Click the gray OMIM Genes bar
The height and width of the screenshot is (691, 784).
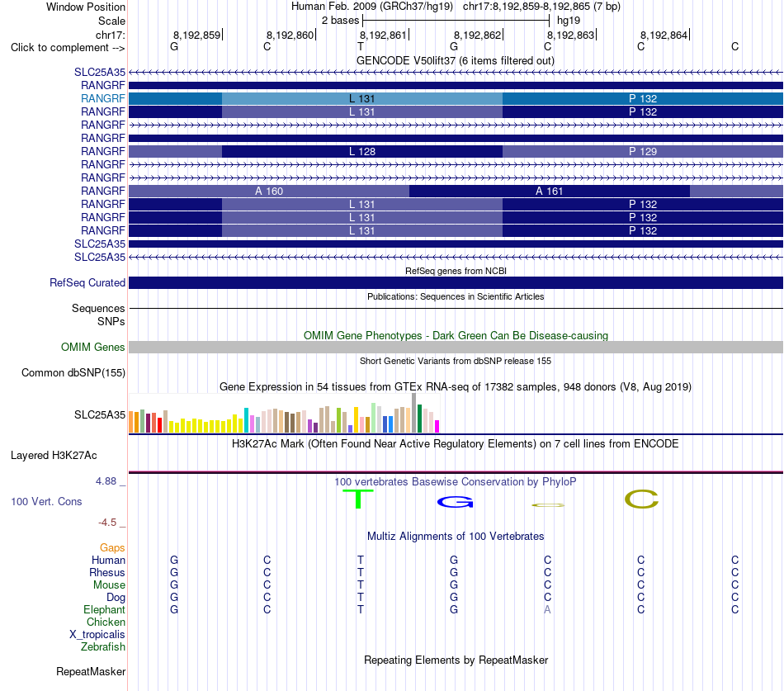point(456,347)
